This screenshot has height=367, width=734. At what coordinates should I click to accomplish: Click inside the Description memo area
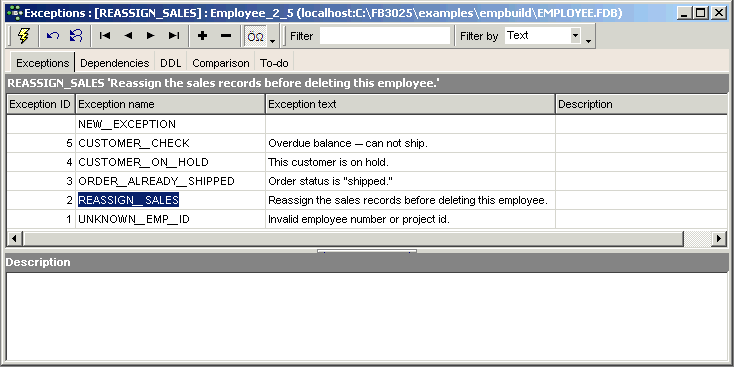[367, 316]
